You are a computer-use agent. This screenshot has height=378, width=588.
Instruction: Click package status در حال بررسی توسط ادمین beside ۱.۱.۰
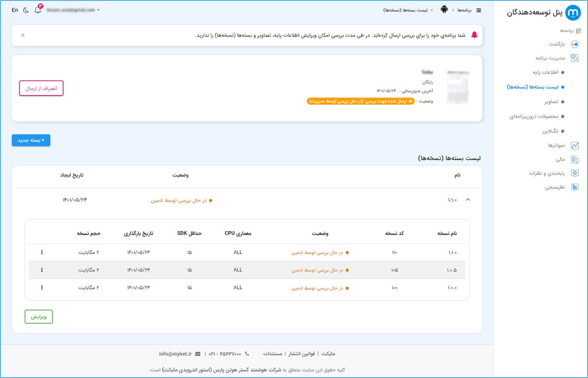182,200
